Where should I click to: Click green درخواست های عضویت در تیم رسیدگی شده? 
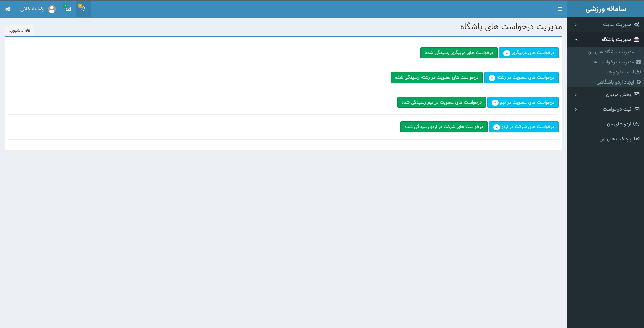[441, 102]
